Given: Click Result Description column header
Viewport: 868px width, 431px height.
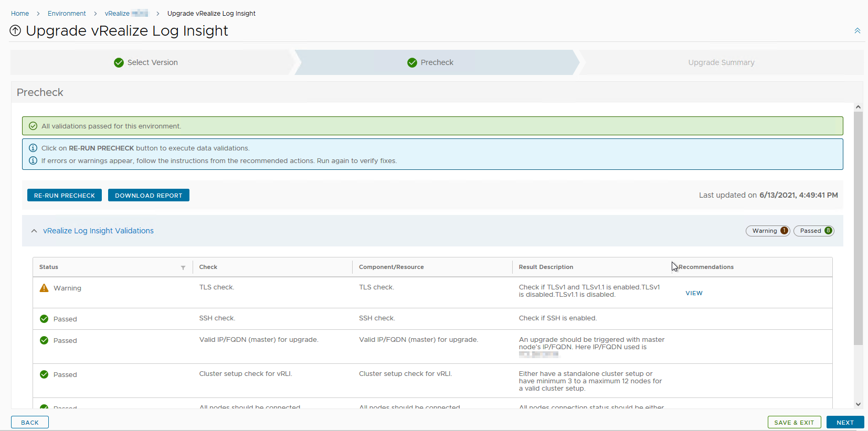Looking at the screenshot, I should pos(546,267).
